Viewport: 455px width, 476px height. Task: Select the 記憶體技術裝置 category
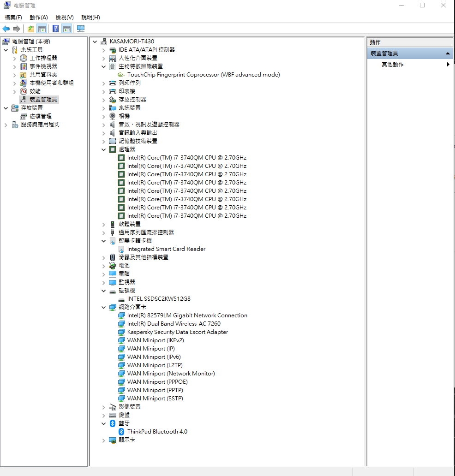138,141
